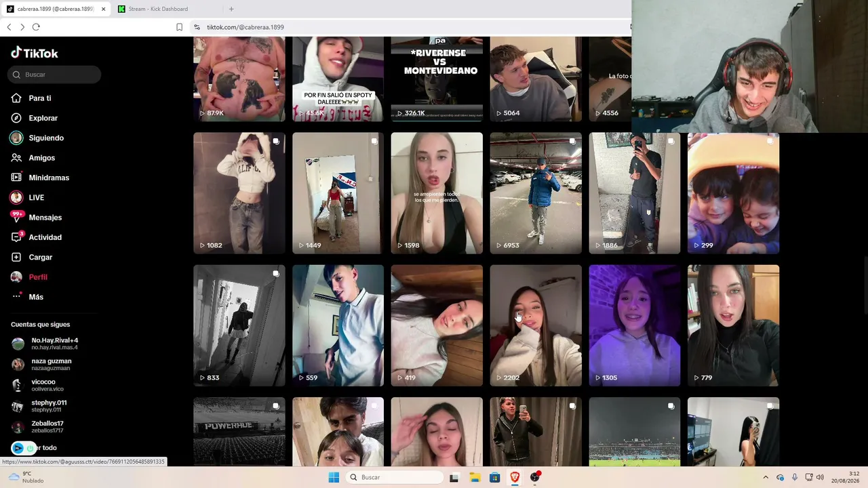Click the Windows taskbar Buscar search box
The width and height of the screenshot is (868, 488).
[x=393, y=477]
